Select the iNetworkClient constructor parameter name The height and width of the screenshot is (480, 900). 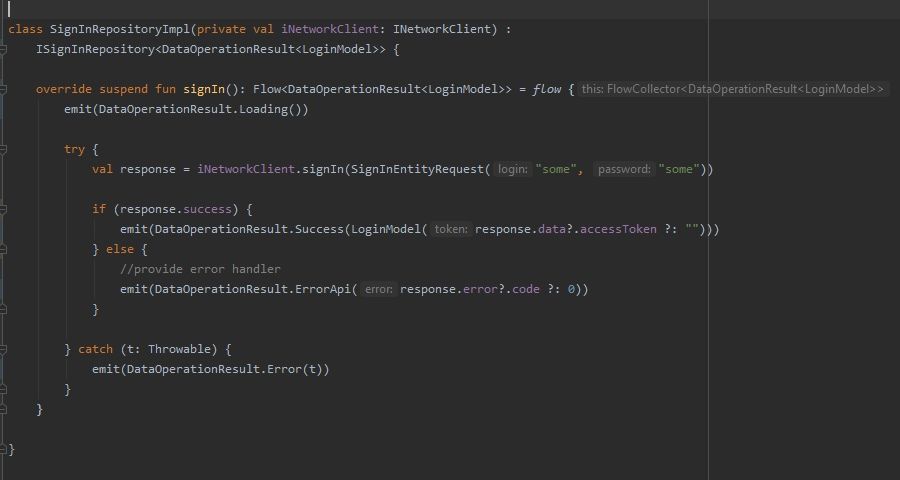[x=330, y=29]
